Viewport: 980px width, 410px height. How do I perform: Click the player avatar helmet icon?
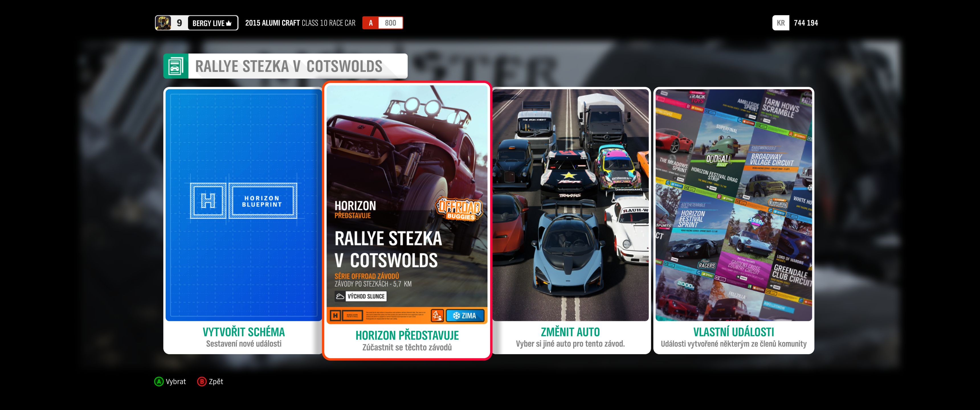[x=163, y=23]
